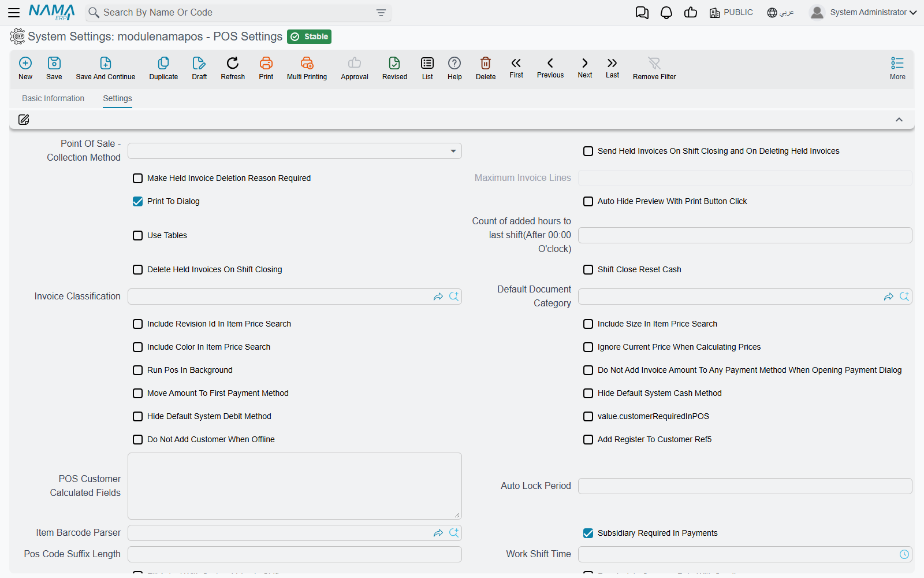Open Help from the toolbar

pyautogui.click(x=454, y=63)
